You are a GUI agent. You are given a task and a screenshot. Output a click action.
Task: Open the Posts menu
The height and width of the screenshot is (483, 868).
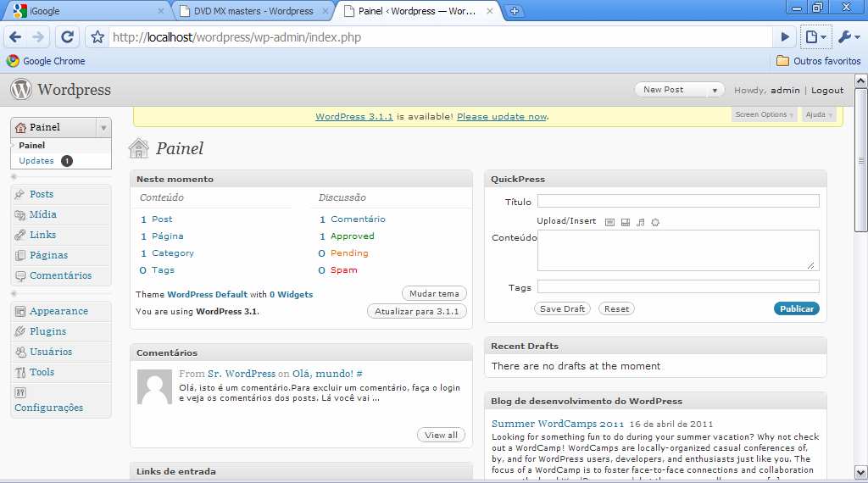(42, 194)
